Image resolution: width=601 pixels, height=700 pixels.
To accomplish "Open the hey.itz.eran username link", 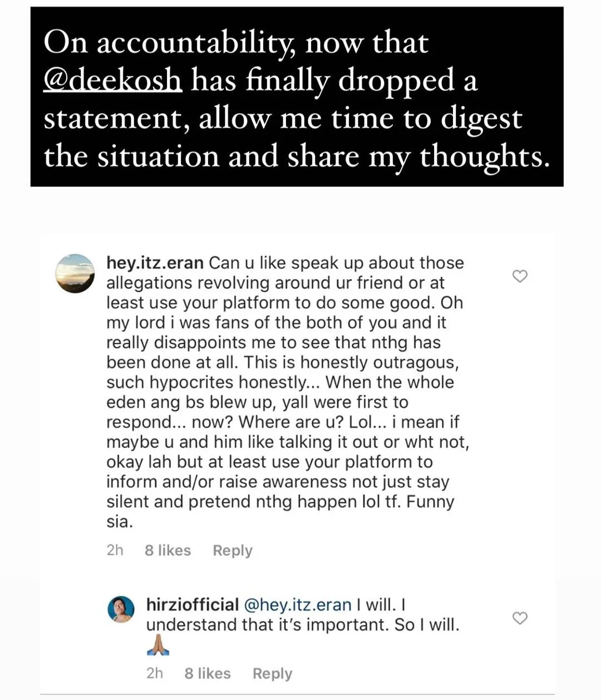I will (x=155, y=263).
